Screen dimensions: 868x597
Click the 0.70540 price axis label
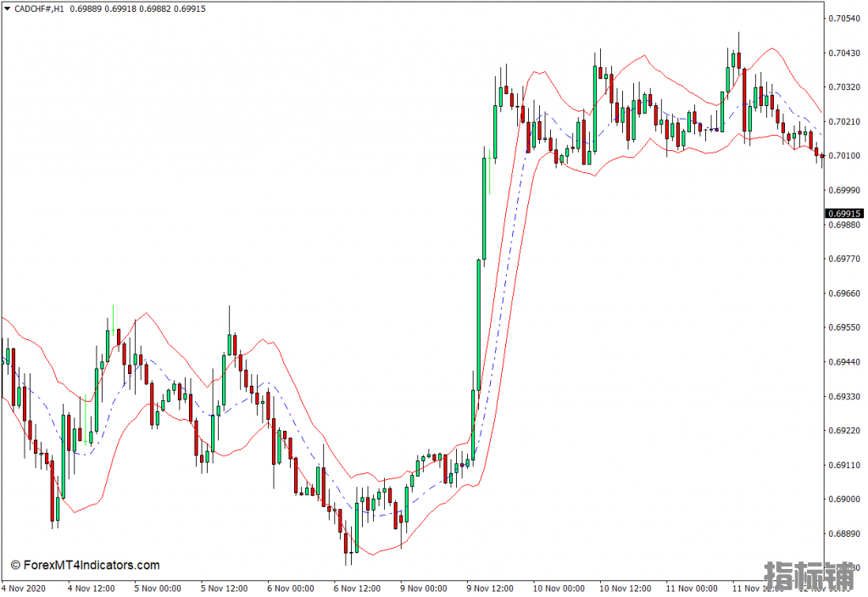pyautogui.click(x=844, y=19)
